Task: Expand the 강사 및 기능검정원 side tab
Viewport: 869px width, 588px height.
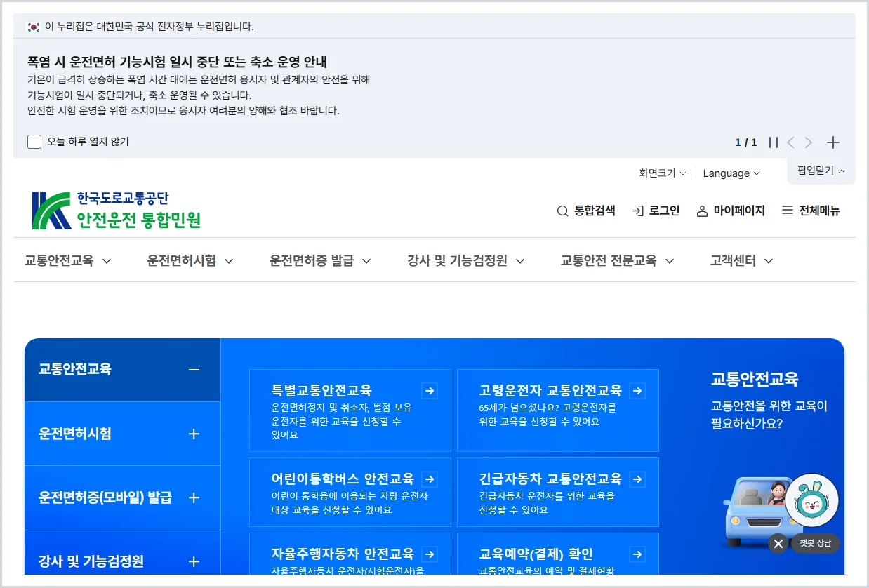Action: pos(123,554)
